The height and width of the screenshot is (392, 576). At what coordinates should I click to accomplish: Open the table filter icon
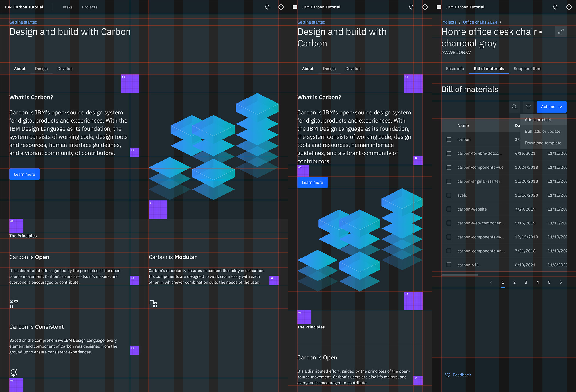point(528,107)
